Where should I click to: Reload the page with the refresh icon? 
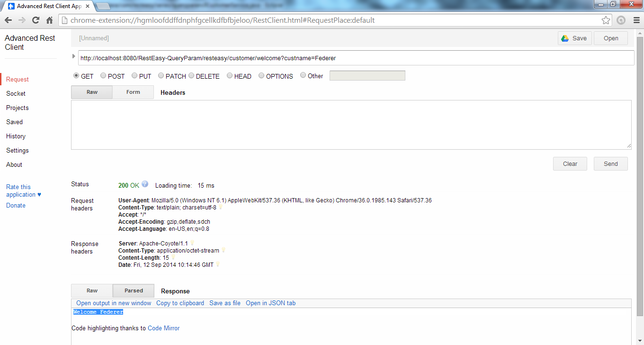36,20
